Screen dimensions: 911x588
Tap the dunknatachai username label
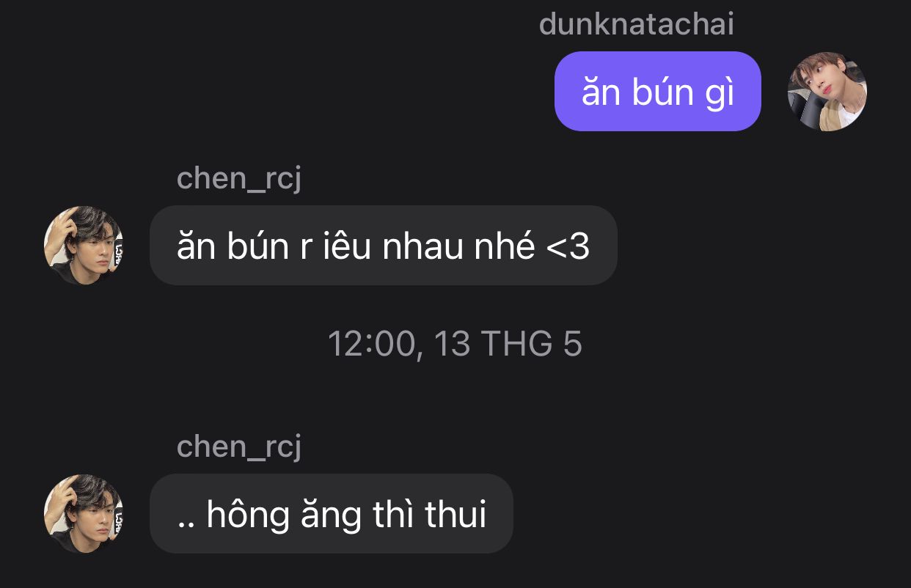[x=636, y=24]
